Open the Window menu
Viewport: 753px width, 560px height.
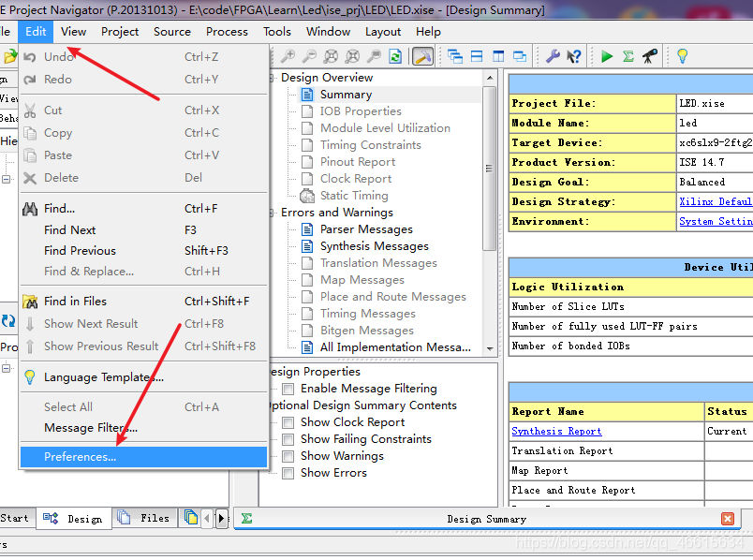pyautogui.click(x=328, y=32)
